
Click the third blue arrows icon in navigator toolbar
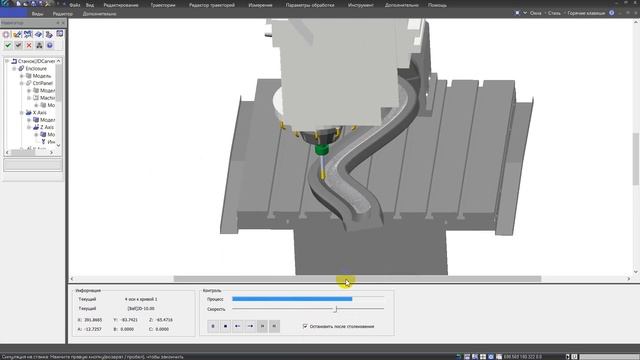[x=28, y=34]
